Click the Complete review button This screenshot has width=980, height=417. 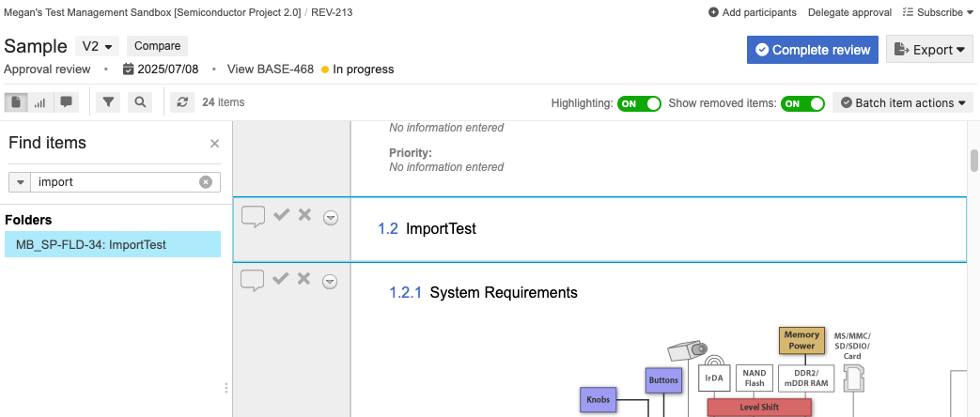tap(813, 50)
